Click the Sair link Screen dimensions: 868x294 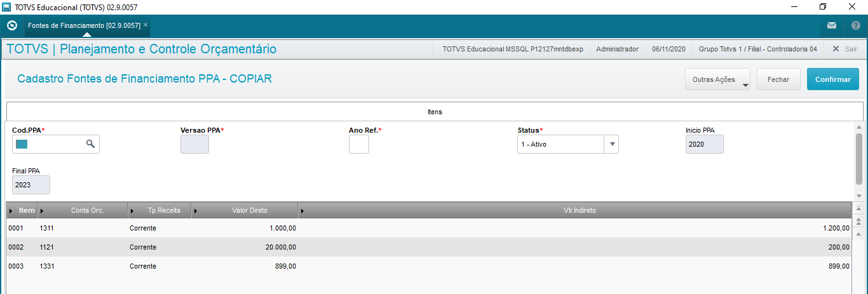click(851, 49)
